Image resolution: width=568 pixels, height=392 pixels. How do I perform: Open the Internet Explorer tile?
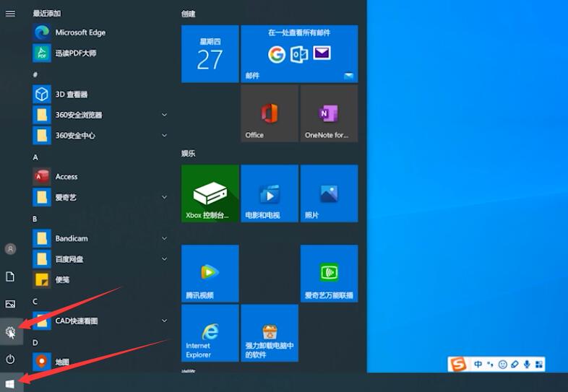click(x=210, y=333)
